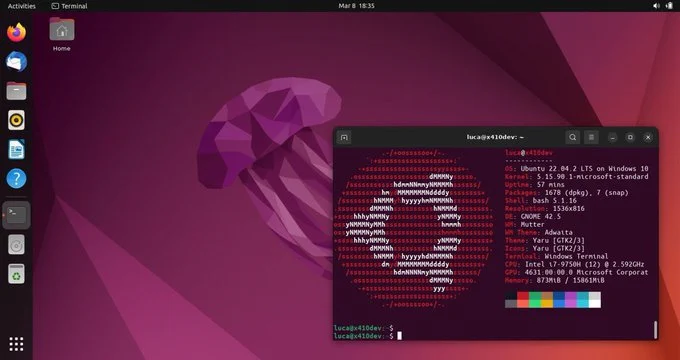Screen dimensions: 680x360
Task: Click the Terminal 'Windows Terminal' line
Action: pyautogui.click(x=557, y=256)
